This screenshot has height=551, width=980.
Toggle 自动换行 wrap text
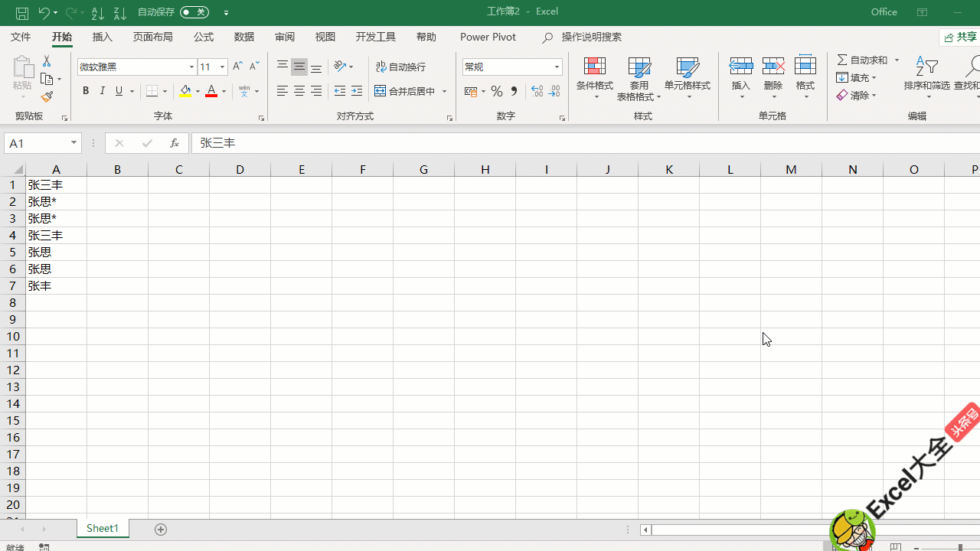(400, 67)
